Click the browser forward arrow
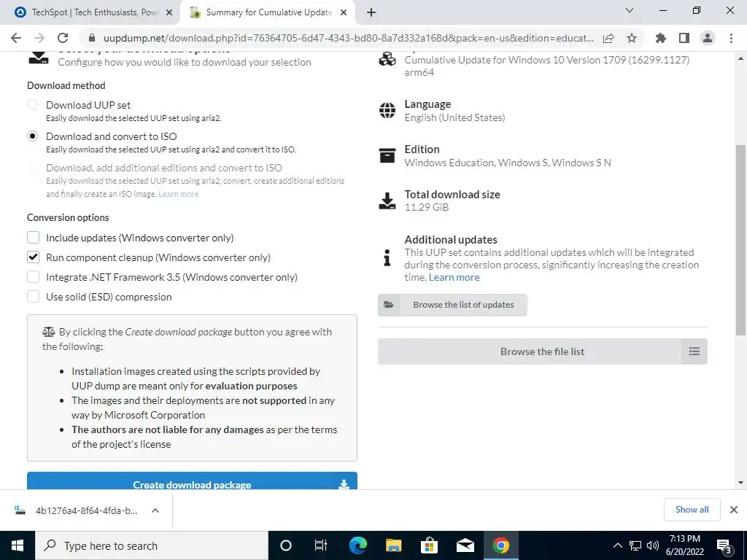Viewport: 747px width, 560px height. coord(39,38)
